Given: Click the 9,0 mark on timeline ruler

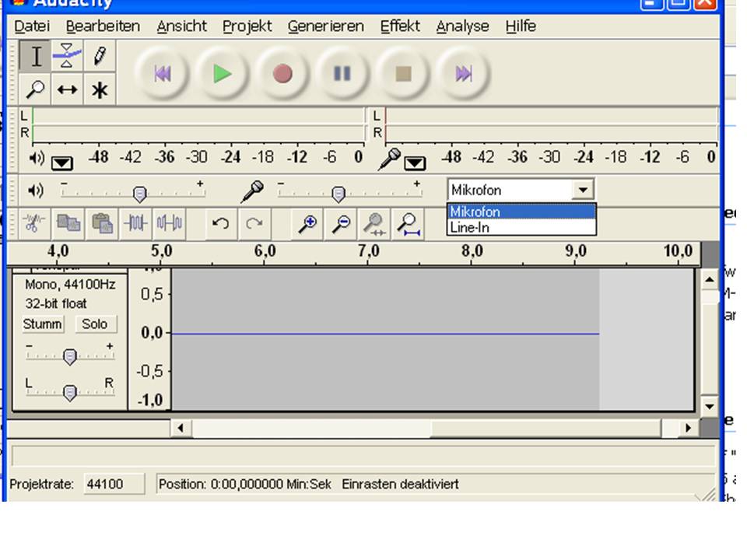Looking at the screenshot, I should coord(575,251).
